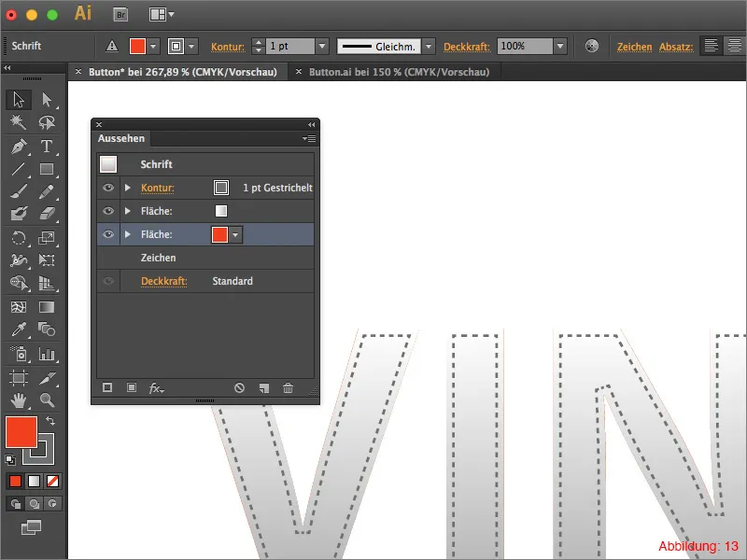The width and height of the screenshot is (747, 560).
Task: Set paragraph alignment to left
Action: 711,46
